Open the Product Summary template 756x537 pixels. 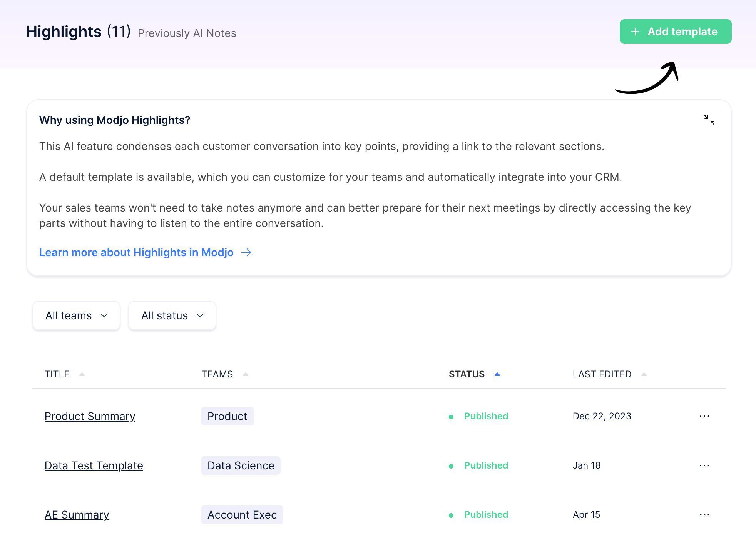[90, 416]
